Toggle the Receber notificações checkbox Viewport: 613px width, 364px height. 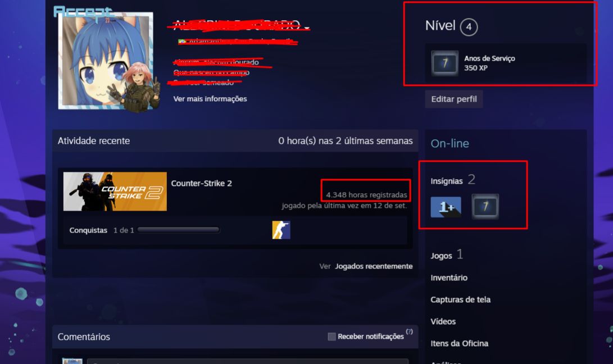tap(332, 336)
